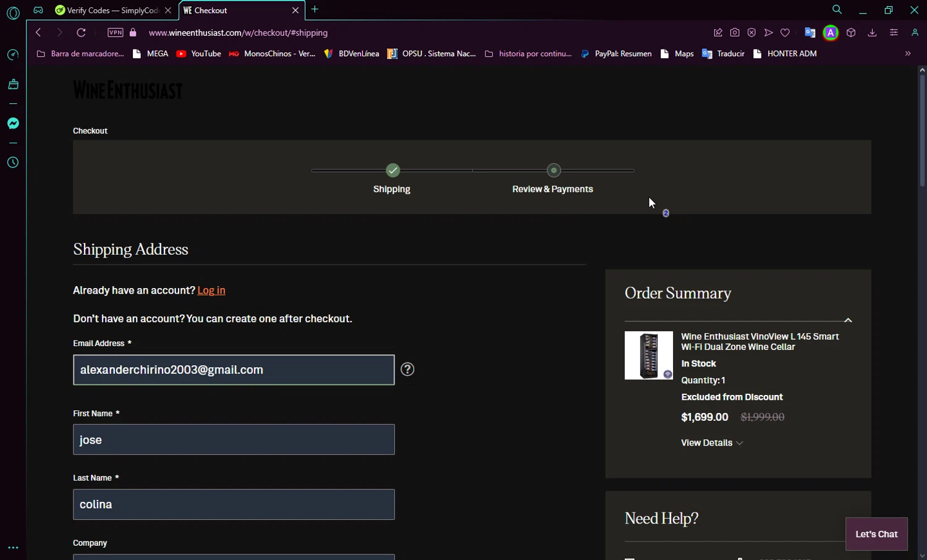This screenshot has width=927, height=560.
Task: Open GX Control speedometer in sidebar
Action: point(13,55)
